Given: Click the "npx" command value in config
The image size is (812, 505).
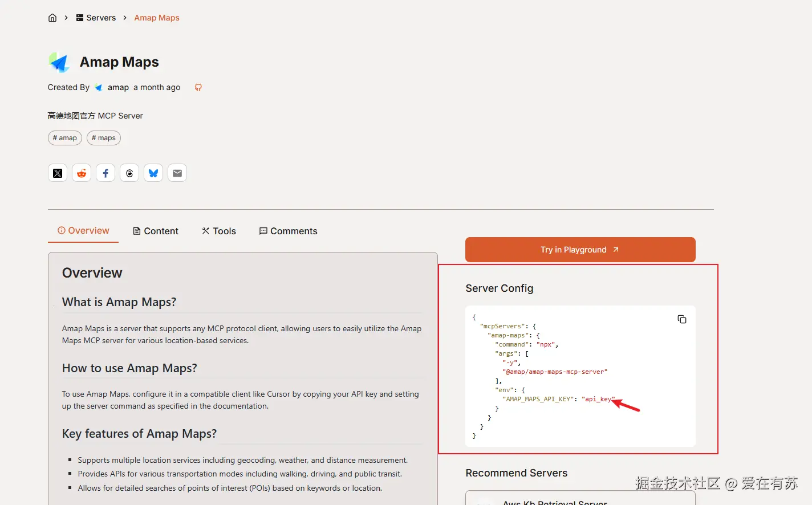Looking at the screenshot, I should [x=546, y=344].
